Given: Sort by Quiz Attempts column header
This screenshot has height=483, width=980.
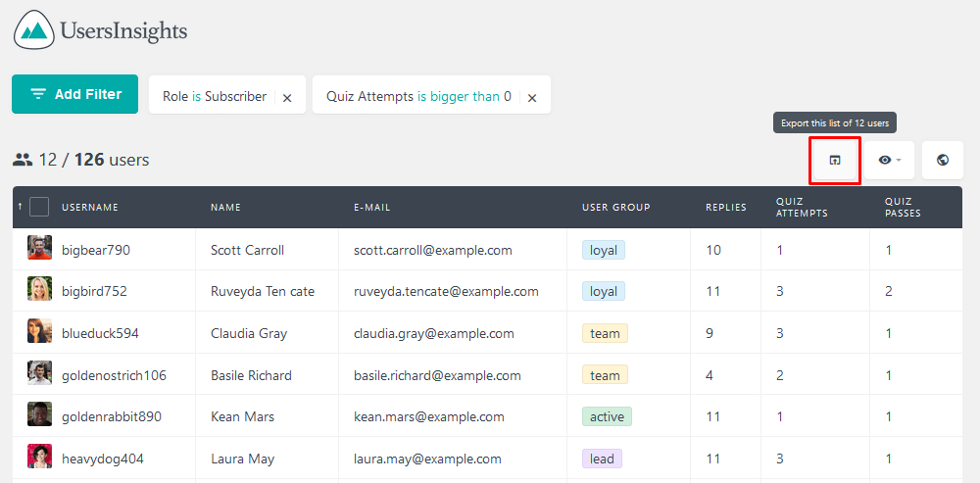Looking at the screenshot, I should (802, 208).
